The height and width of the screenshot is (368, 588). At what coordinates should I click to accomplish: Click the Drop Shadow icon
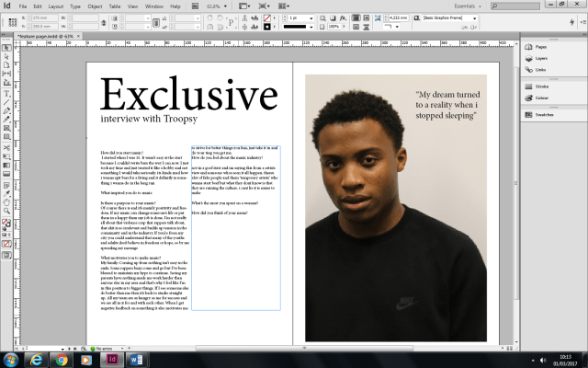click(333, 18)
